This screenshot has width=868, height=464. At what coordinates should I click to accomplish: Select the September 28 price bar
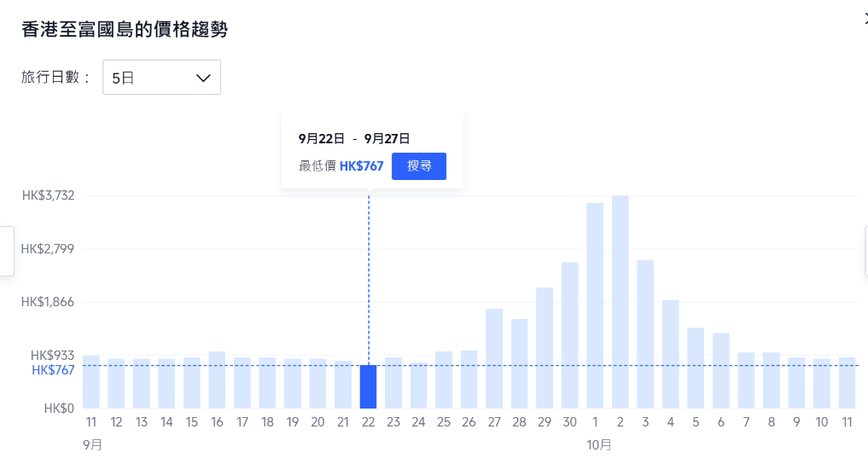[519, 363]
